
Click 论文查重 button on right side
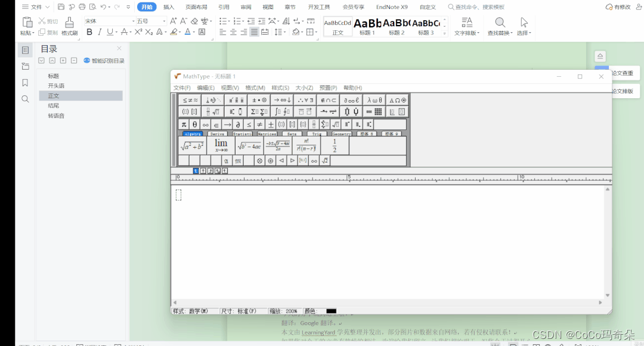click(623, 73)
